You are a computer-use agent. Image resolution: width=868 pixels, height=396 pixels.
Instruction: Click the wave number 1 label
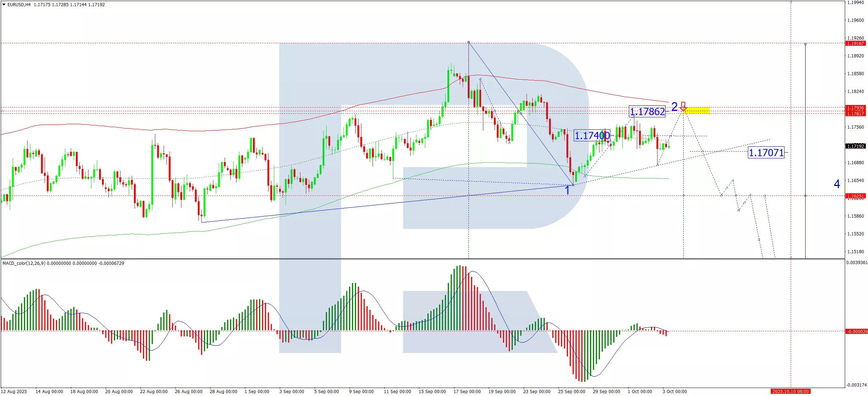[x=567, y=190]
